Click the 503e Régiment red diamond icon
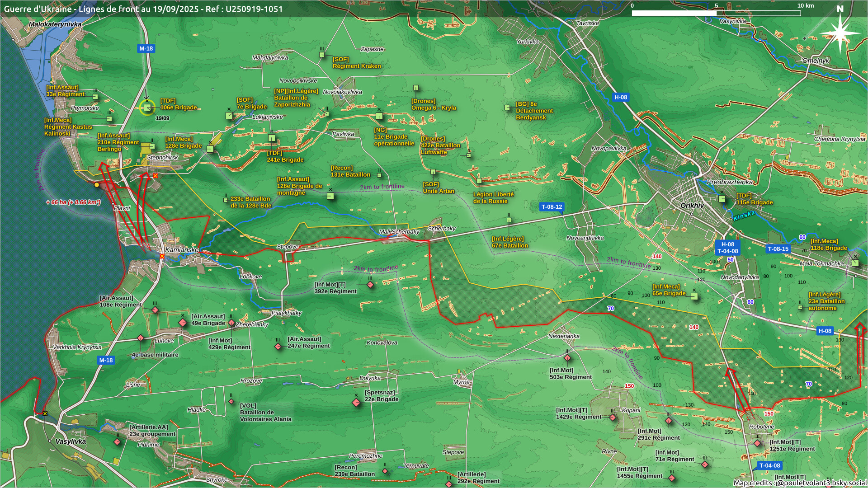The width and height of the screenshot is (868, 488). click(567, 358)
